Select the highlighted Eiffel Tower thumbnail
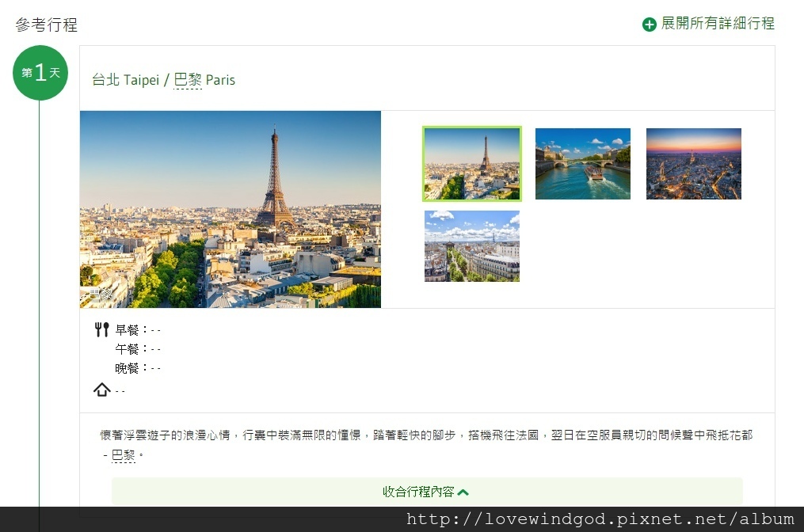Viewport: 804px width, 532px height. click(472, 164)
